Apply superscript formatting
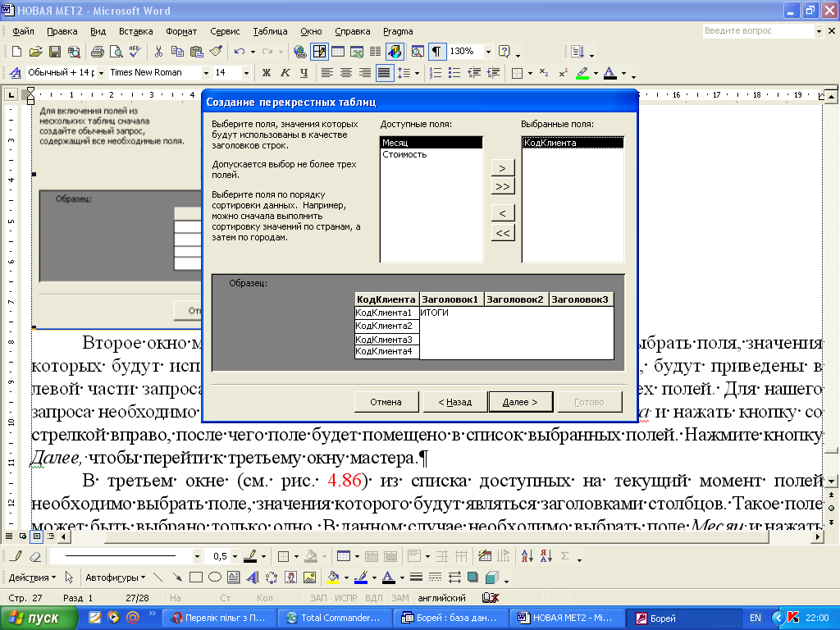 pyautogui.click(x=563, y=73)
